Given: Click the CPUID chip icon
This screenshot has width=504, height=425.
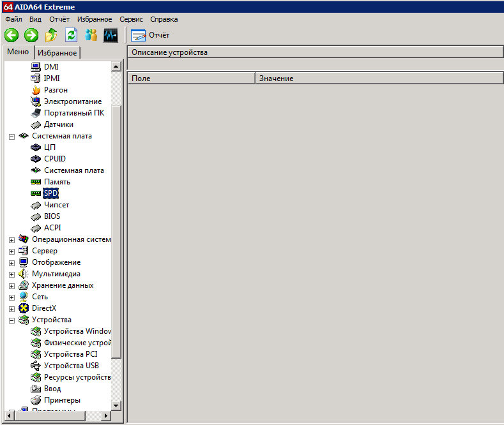Looking at the screenshot, I should [36, 159].
